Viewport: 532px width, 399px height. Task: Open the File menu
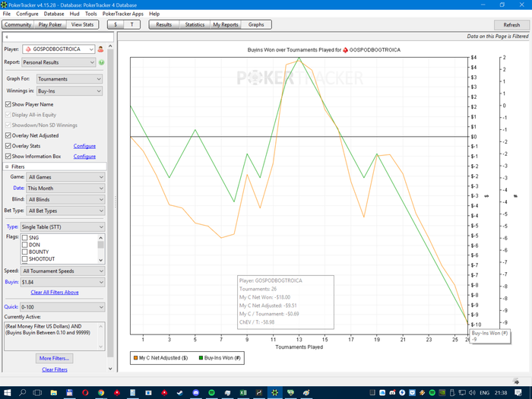coord(6,14)
